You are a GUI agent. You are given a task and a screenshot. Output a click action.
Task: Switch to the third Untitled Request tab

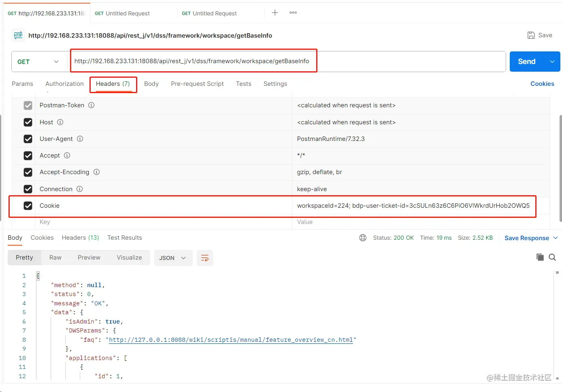[209, 13]
